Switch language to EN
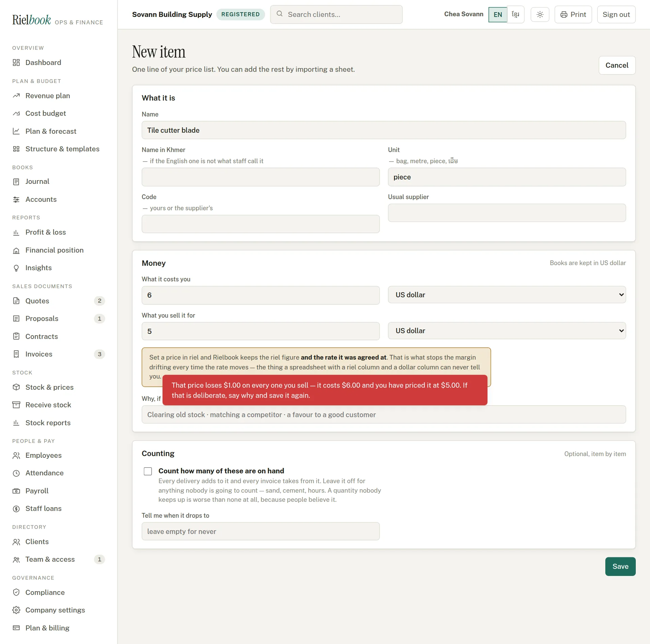650x644 pixels. (498, 15)
